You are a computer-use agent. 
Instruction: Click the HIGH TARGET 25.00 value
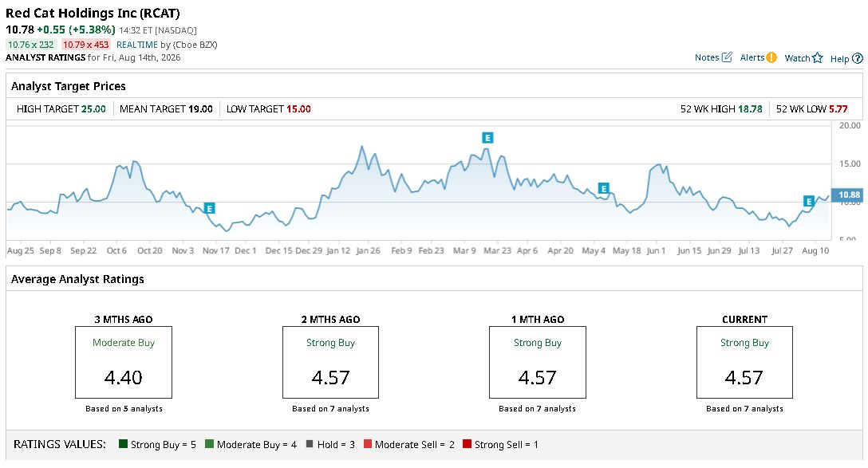click(93, 109)
